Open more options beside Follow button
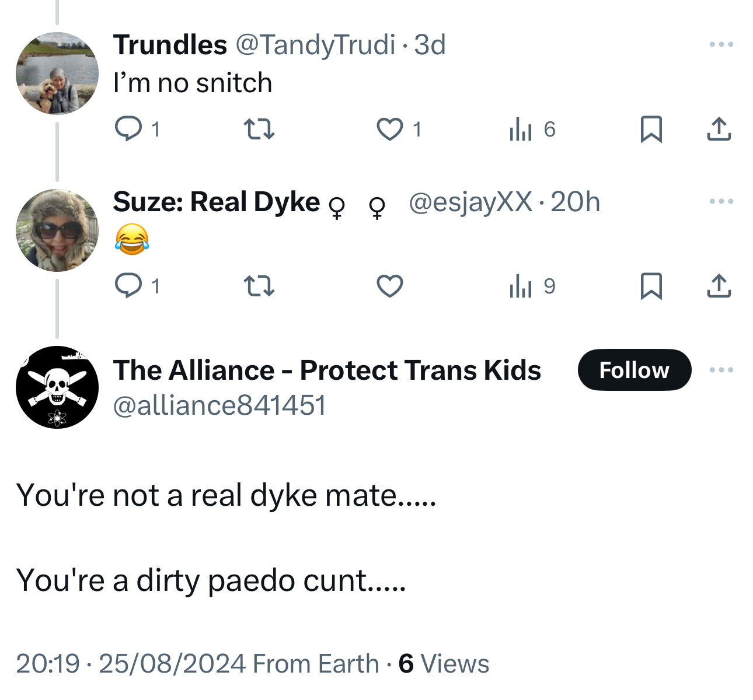 (x=721, y=370)
